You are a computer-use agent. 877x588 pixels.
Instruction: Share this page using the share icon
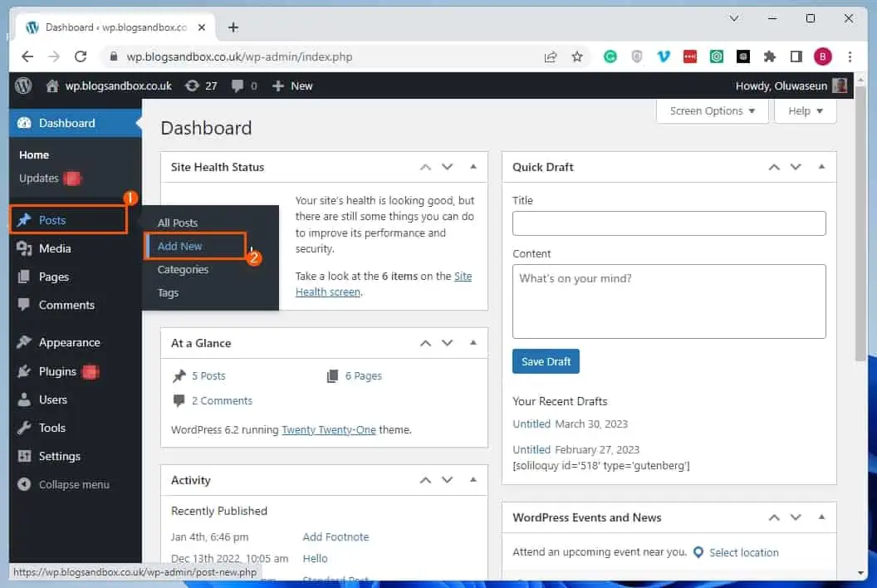click(x=551, y=56)
